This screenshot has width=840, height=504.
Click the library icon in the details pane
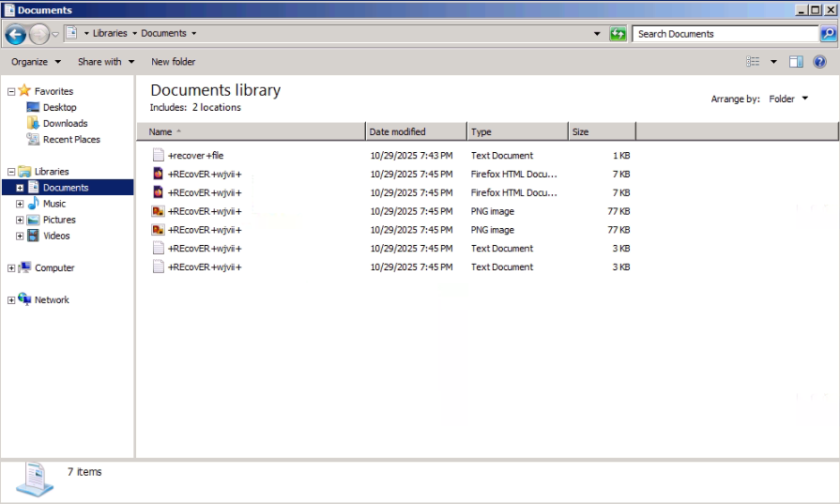point(35,480)
